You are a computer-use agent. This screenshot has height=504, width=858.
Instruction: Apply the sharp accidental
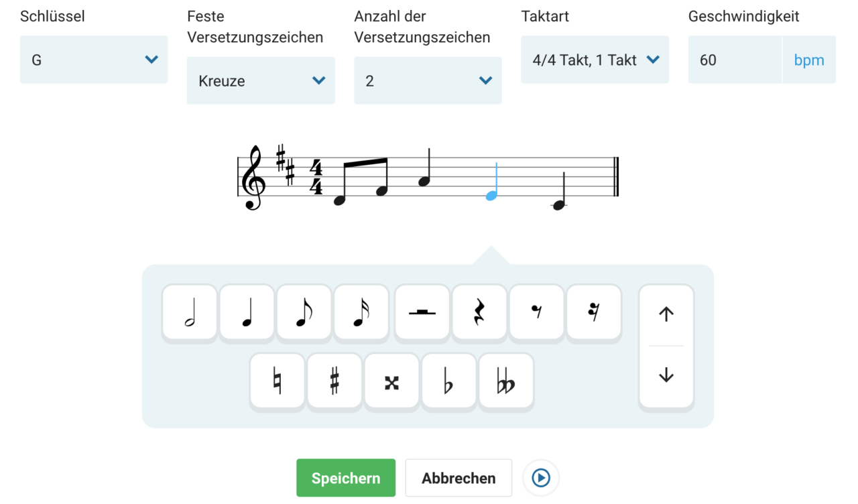tap(334, 381)
